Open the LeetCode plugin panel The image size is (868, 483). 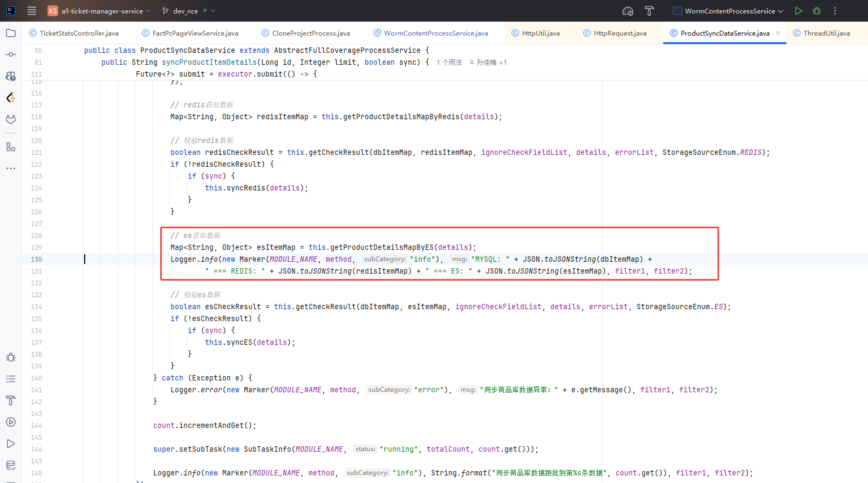(11, 98)
